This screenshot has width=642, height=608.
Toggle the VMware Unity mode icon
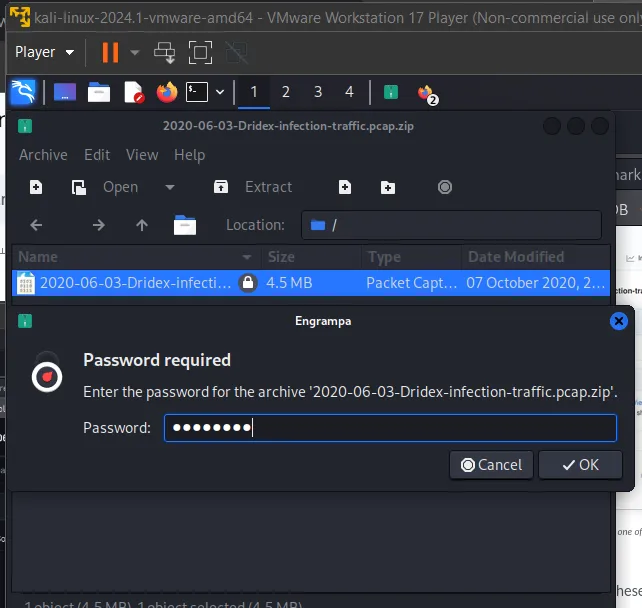[x=237, y=52]
